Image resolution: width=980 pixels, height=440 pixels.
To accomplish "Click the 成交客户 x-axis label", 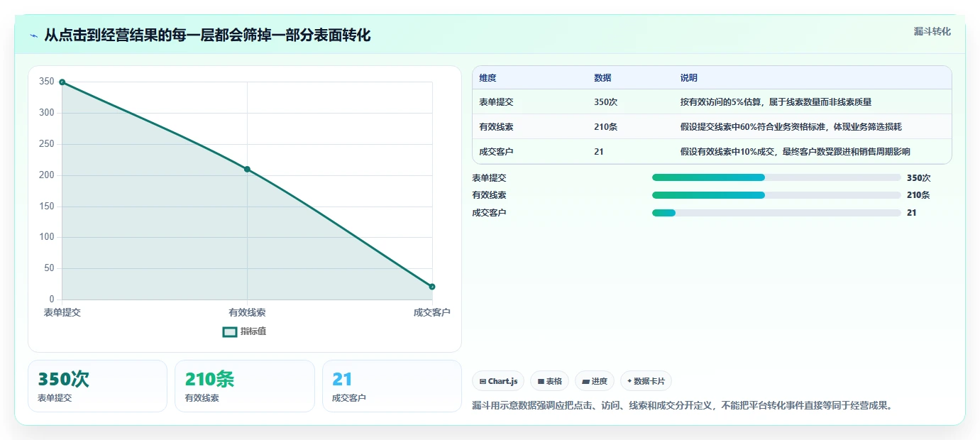I will [432, 313].
